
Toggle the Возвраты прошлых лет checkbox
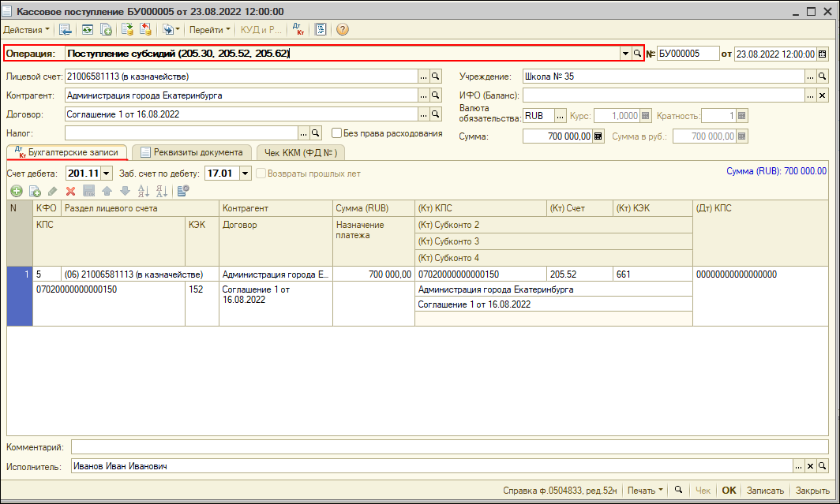261,174
